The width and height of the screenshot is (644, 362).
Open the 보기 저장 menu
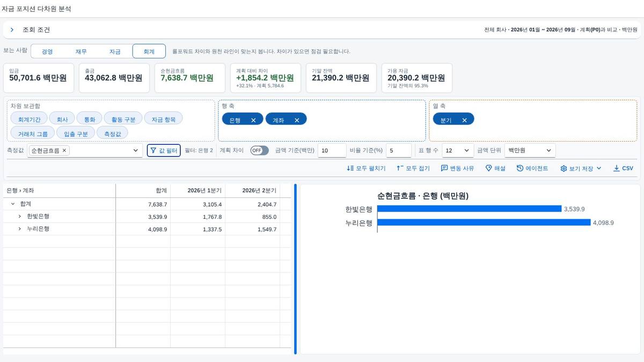(x=581, y=168)
